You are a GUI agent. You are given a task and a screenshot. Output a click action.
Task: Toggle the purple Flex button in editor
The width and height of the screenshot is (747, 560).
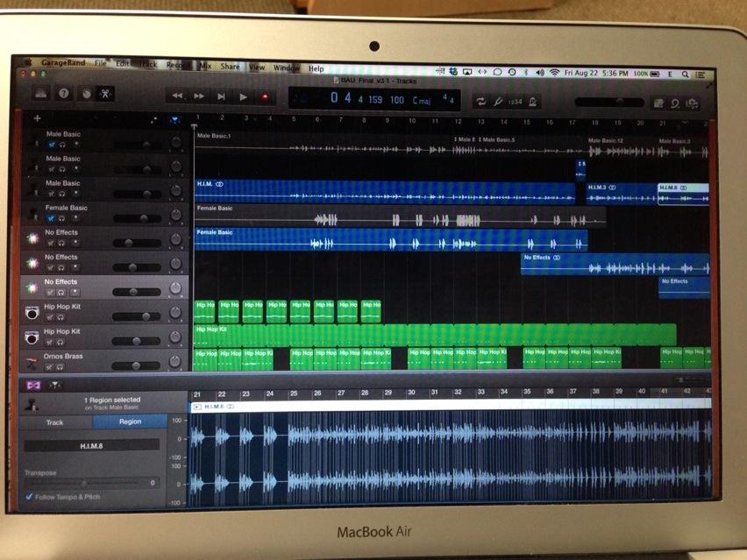(33, 385)
